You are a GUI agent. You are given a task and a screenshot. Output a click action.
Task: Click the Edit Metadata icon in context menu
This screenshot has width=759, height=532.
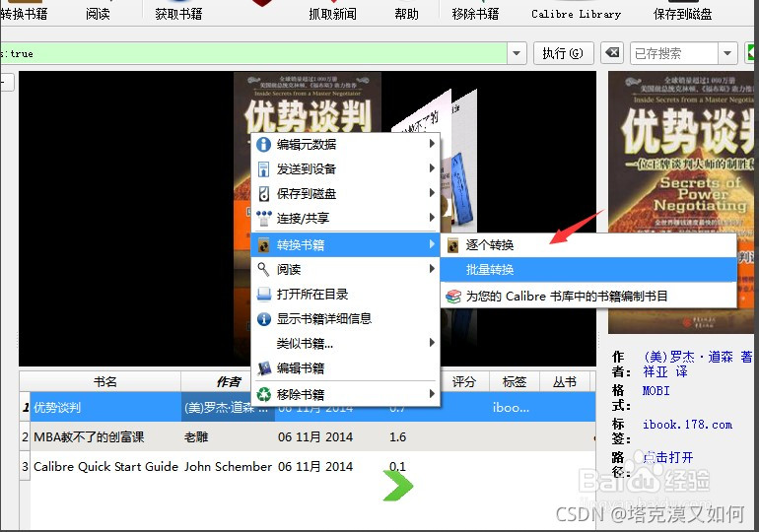point(264,144)
